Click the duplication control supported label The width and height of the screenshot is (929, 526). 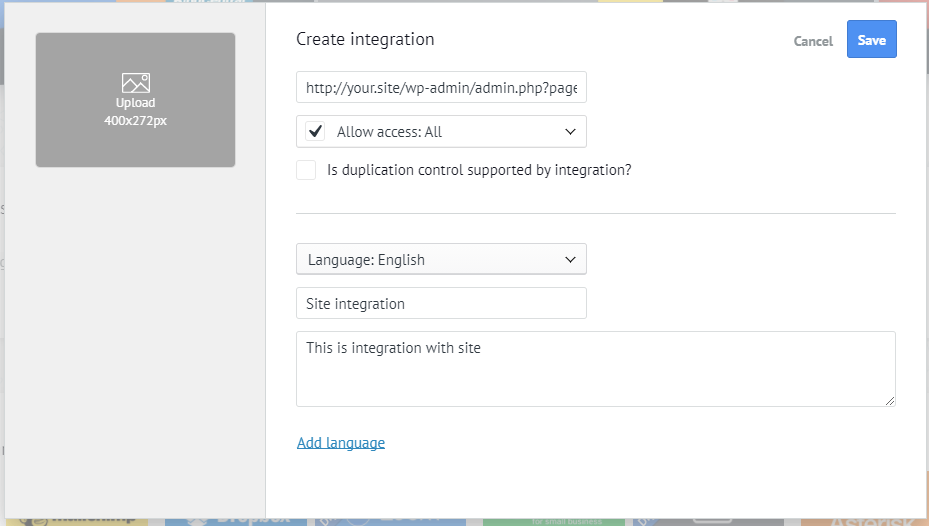(479, 170)
